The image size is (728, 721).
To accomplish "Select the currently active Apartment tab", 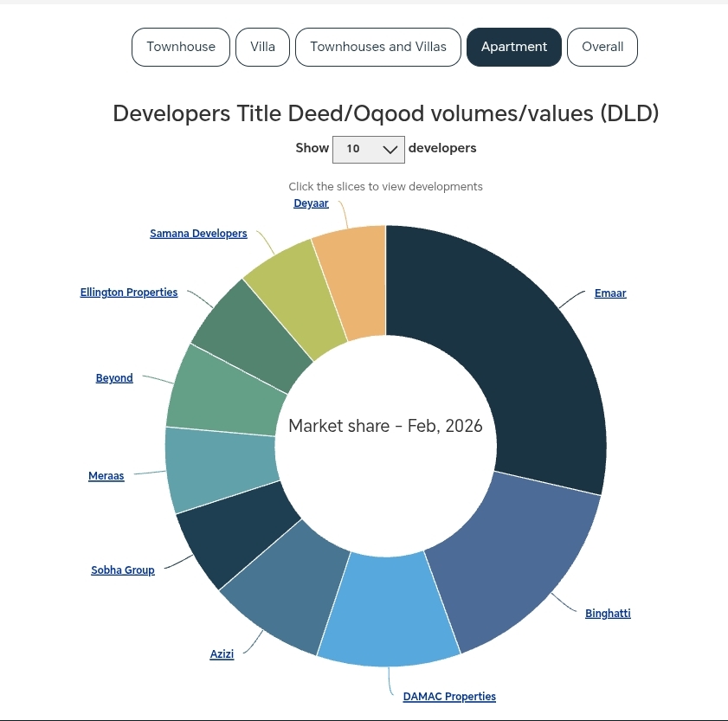I will [x=513, y=47].
